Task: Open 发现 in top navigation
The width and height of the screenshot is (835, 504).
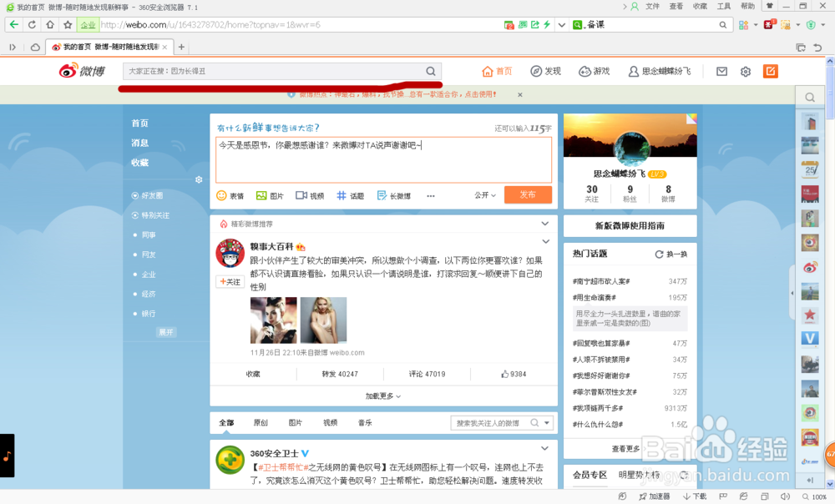Action: click(546, 71)
